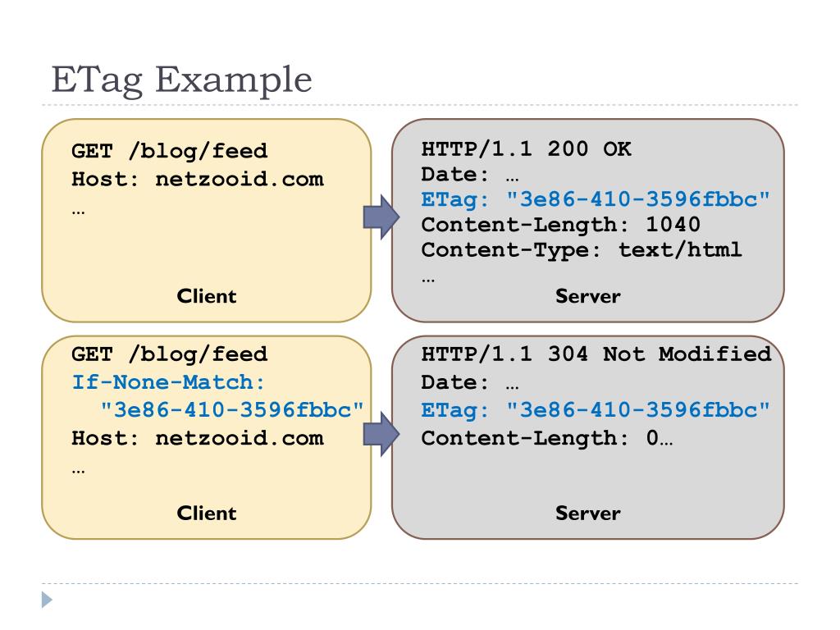The width and height of the screenshot is (840, 630).
Task: Click the blue ETag header in the 304 response
Action: click(x=596, y=410)
